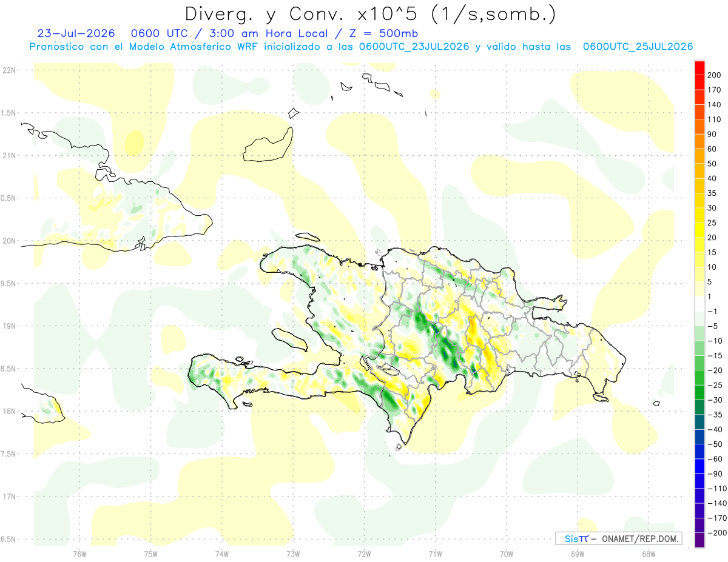Click the bright red swatch atop the color bar
The height and width of the screenshot is (562, 728).
pos(699,68)
